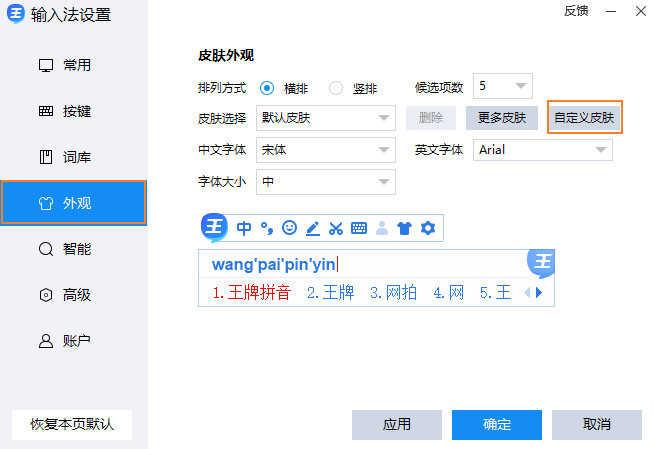Click the skin shirt icon on toolbar
The image size is (654, 449).
point(404,228)
